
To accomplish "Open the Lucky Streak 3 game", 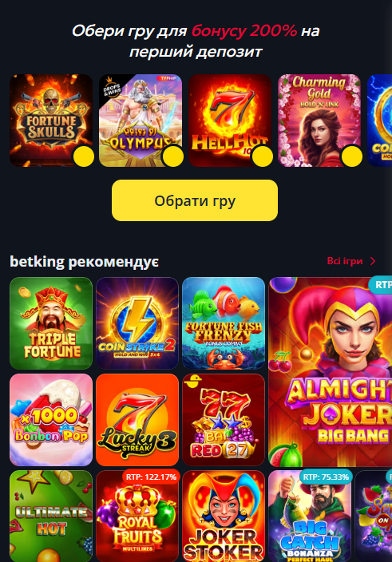I will point(137,420).
